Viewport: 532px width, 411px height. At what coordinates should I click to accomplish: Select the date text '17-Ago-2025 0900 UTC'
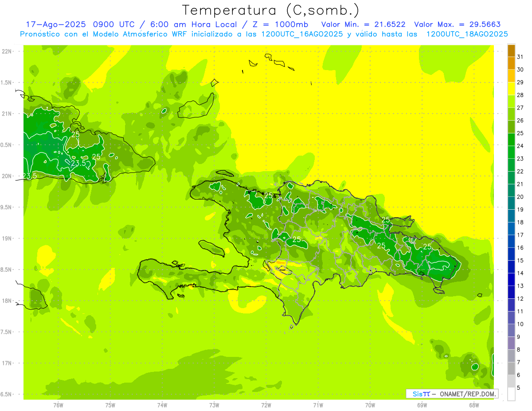pyautogui.click(x=81, y=24)
